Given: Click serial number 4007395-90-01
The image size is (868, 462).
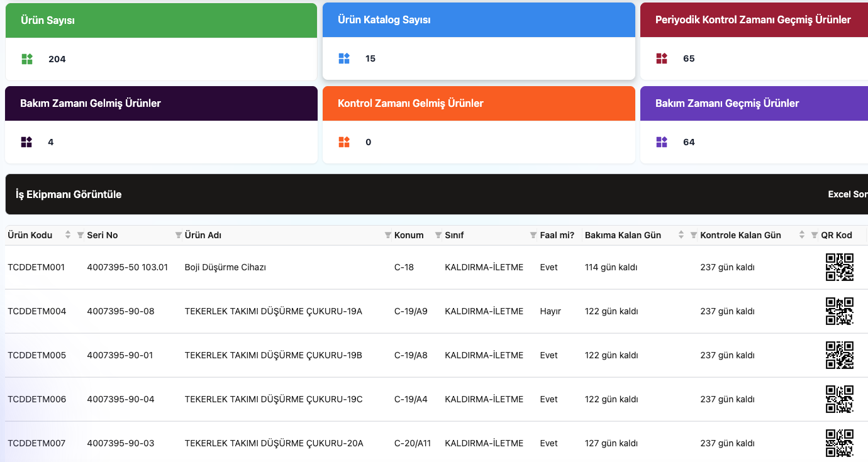Looking at the screenshot, I should point(120,355).
